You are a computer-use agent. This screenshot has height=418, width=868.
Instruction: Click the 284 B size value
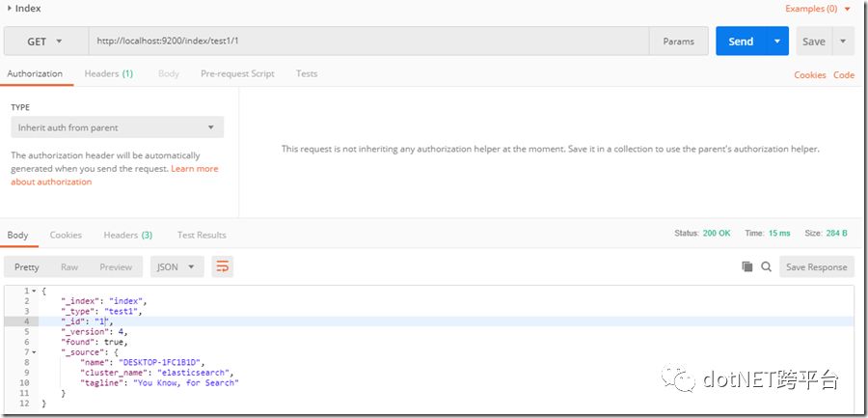[x=837, y=234]
